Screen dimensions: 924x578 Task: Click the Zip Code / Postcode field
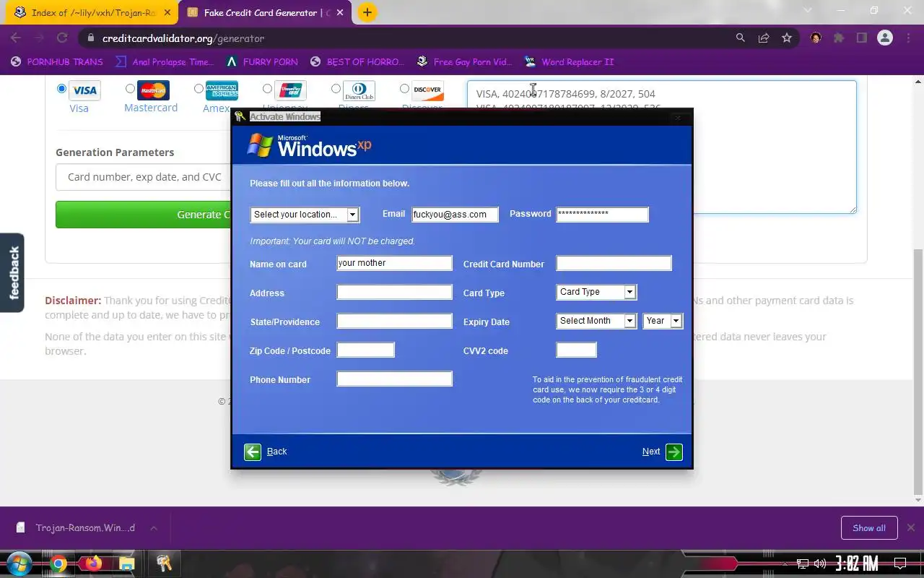(x=365, y=350)
